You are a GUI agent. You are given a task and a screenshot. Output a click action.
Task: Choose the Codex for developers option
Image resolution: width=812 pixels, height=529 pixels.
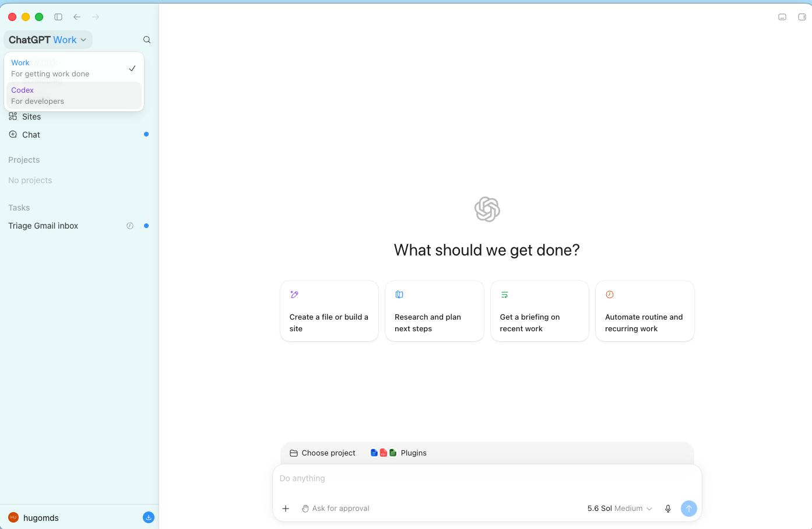[x=74, y=96]
